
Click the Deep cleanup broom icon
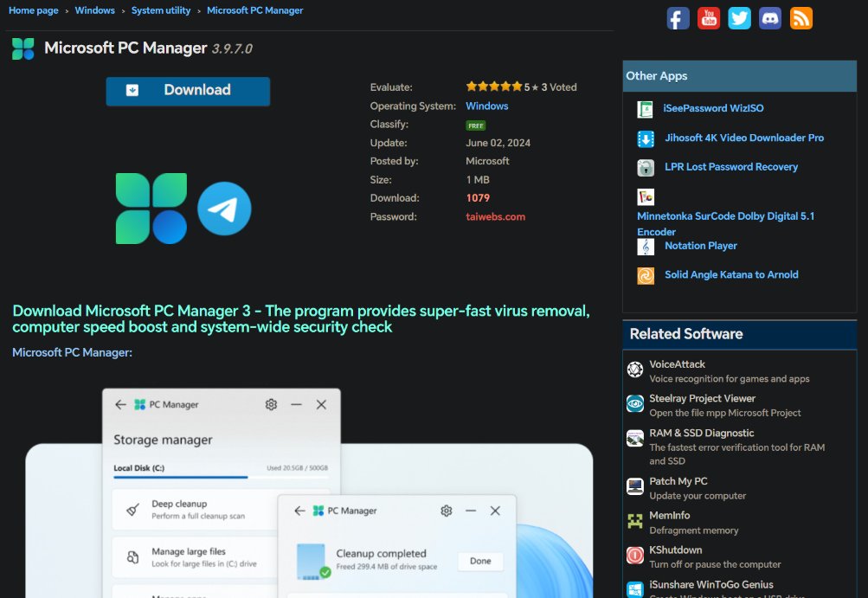click(133, 510)
